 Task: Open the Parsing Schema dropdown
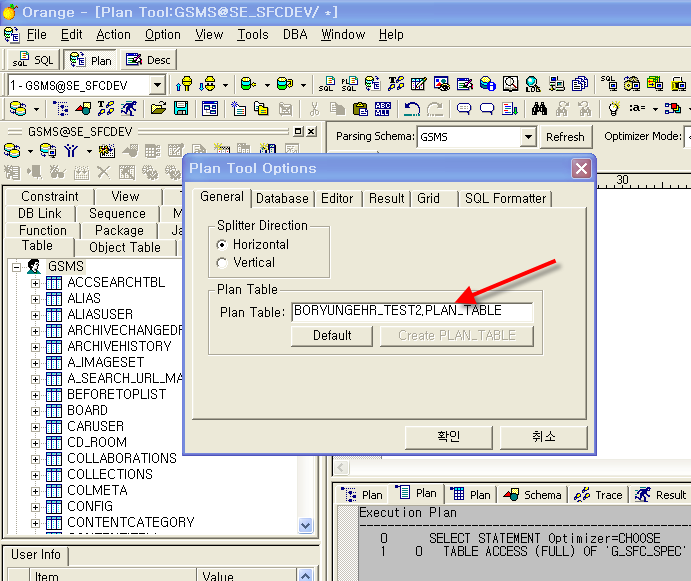click(528, 137)
